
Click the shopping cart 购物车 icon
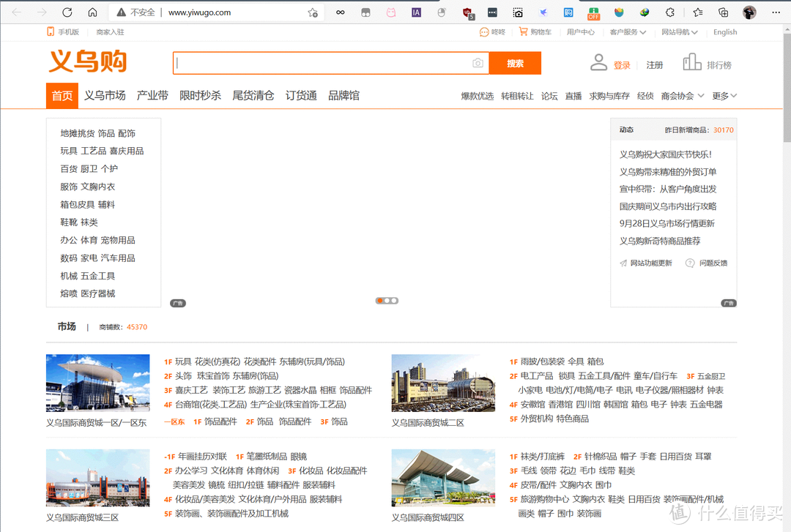click(523, 31)
